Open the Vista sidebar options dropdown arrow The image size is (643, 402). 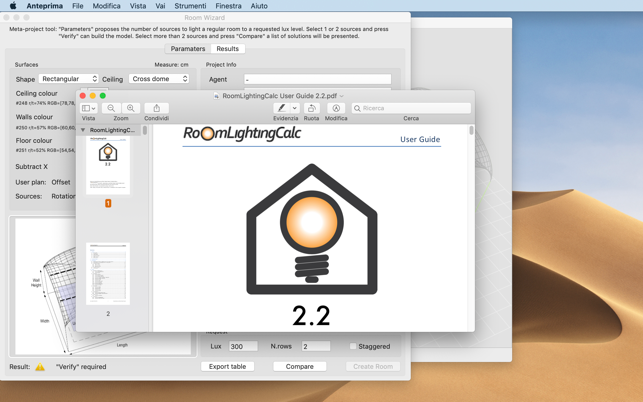point(94,108)
